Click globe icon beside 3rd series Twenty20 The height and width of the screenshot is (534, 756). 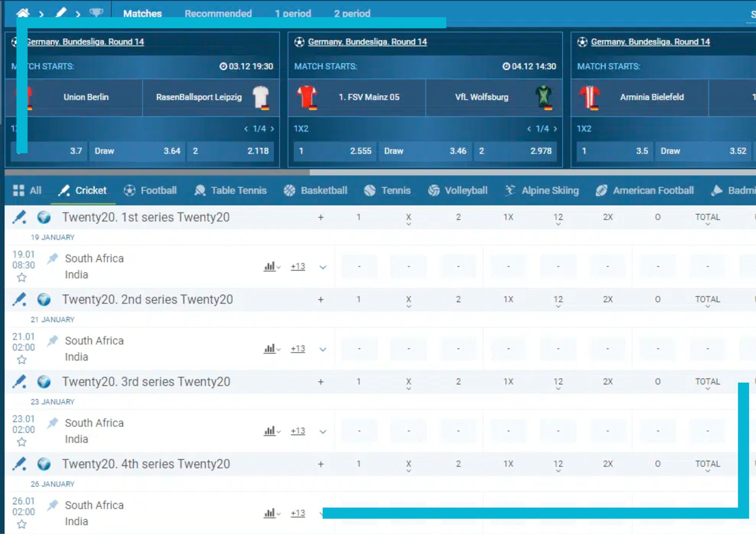tap(44, 382)
